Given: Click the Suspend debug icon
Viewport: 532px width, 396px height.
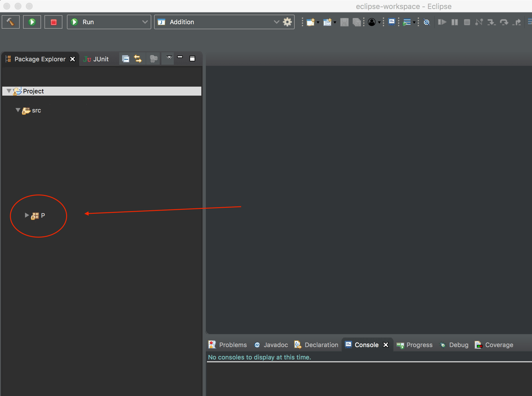Looking at the screenshot, I should click(x=454, y=22).
